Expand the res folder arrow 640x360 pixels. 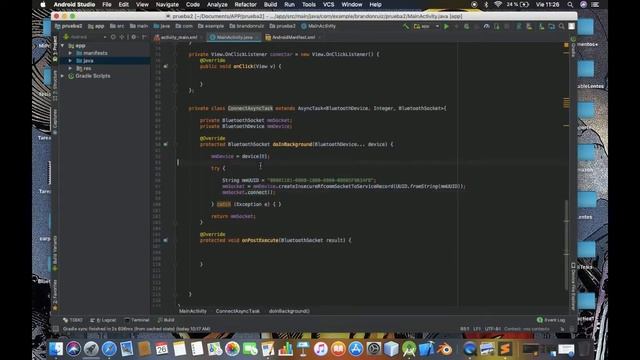click(x=70, y=68)
